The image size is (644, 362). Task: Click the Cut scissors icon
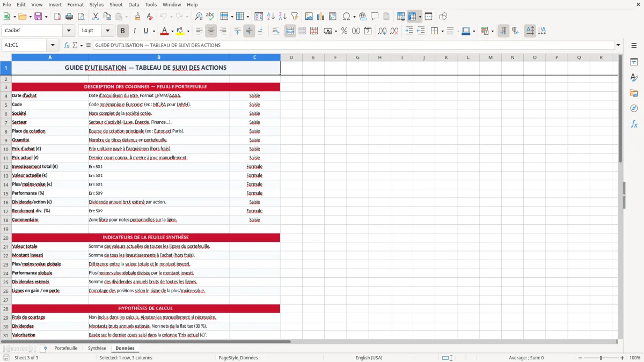[x=96, y=17]
